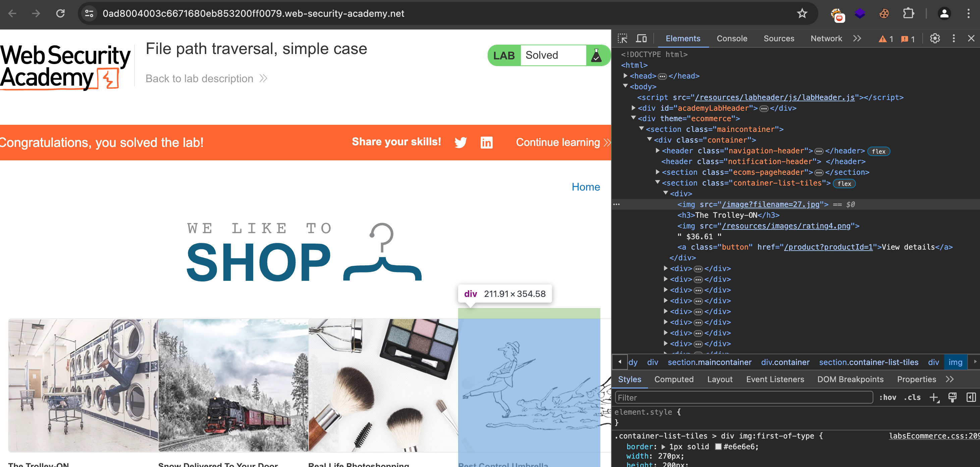This screenshot has width=980, height=467.
Task: Toggle the .cls element classes panel
Action: [x=912, y=398]
